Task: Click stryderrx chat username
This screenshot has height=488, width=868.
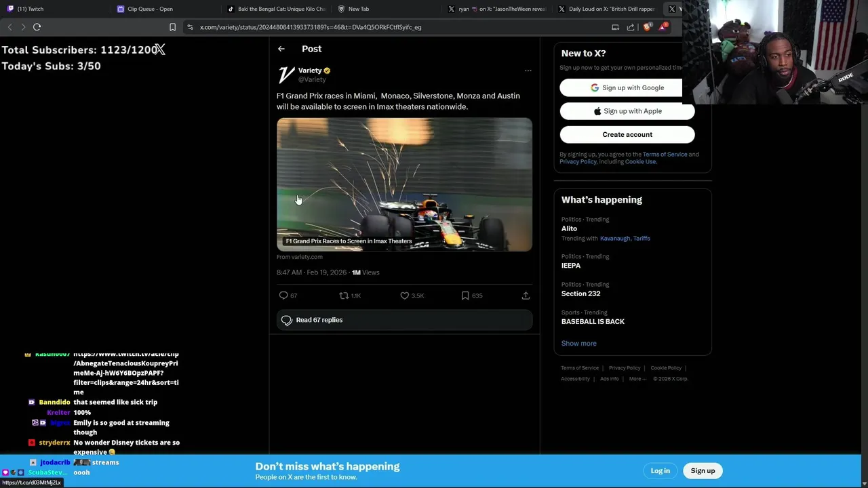Action: click(54, 443)
